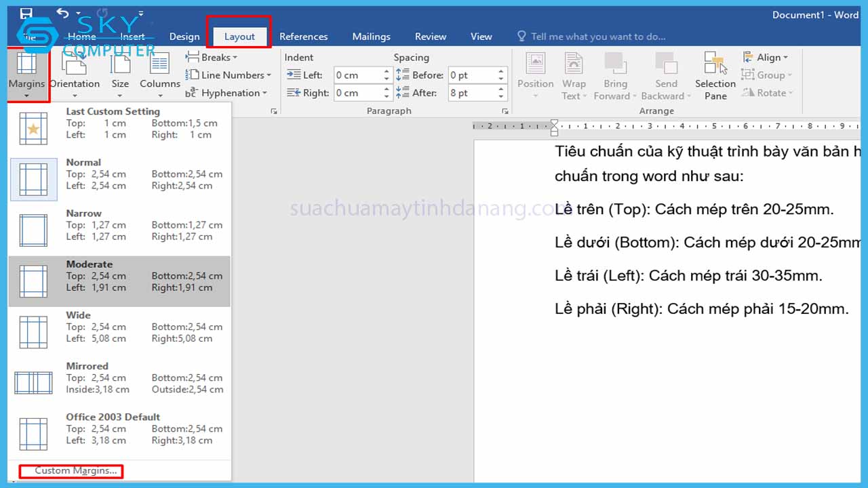Select the Mirrored margin preset
Image resolution: width=868 pixels, height=488 pixels.
119,382
